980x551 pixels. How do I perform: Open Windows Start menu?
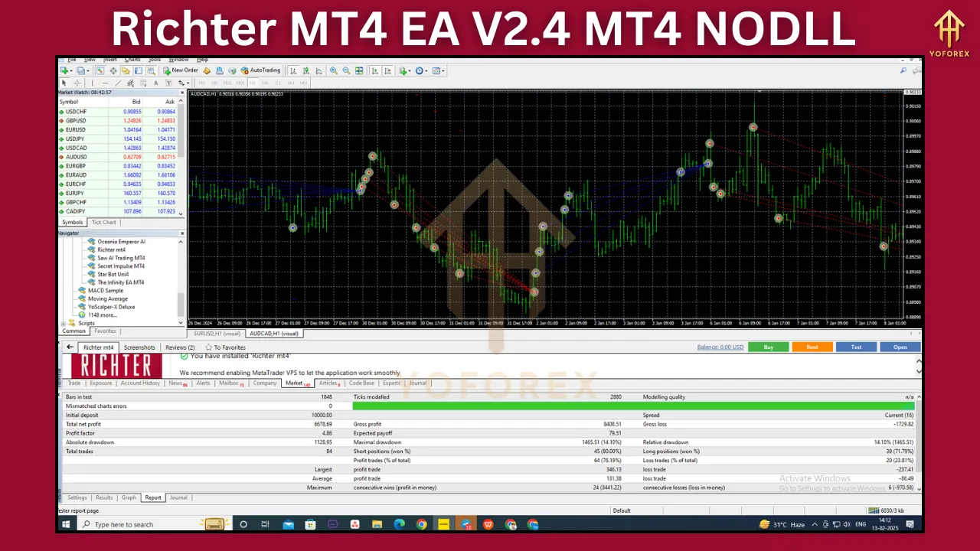tap(66, 524)
